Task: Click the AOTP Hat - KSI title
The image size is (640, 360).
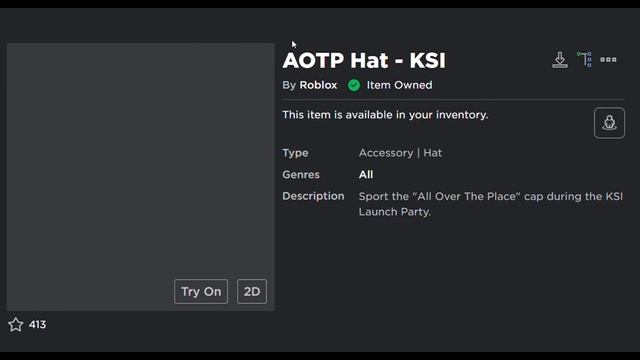Action: click(x=364, y=60)
